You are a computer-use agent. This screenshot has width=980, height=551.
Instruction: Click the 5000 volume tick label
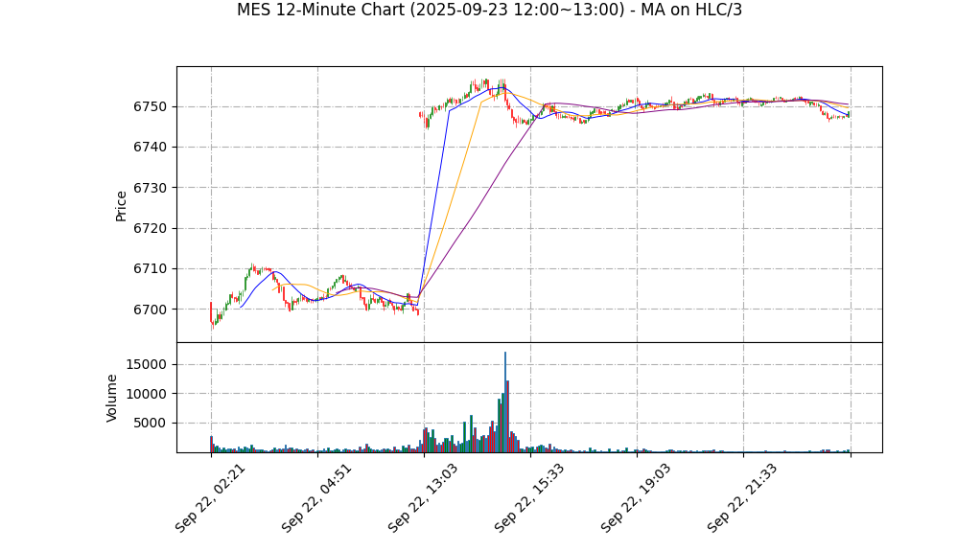[x=151, y=424]
